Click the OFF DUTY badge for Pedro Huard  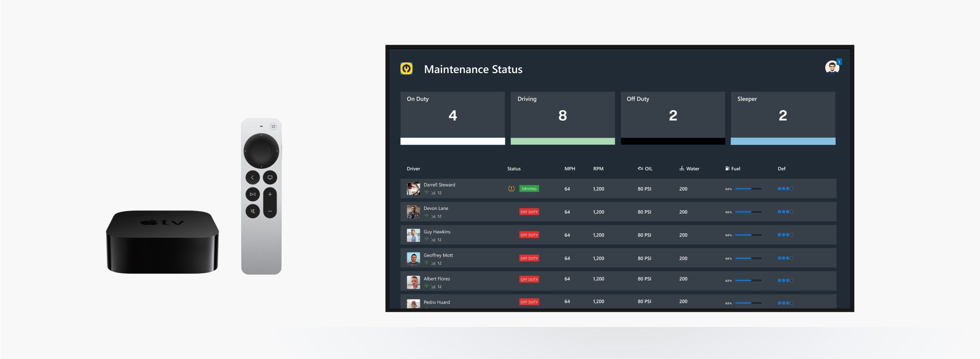click(529, 302)
